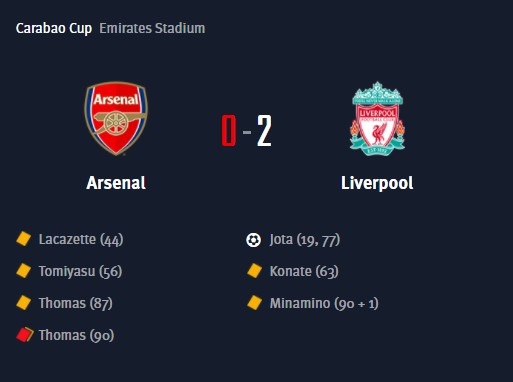Select the Arsenal team name

pyautogui.click(x=116, y=183)
